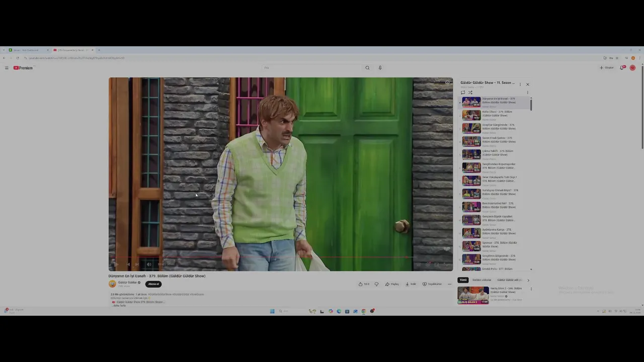644x362 pixels.
Task: Switch to the YouTube browser tab
Action: (73, 50)
